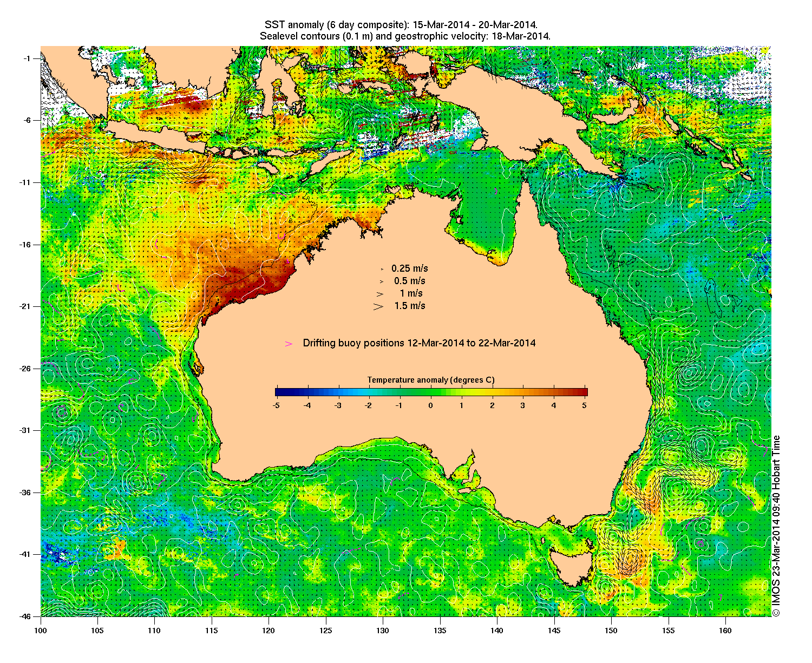812x663 pixels.
Task: Click the longitude axis label '155'
Action: [x=668, y=631]
